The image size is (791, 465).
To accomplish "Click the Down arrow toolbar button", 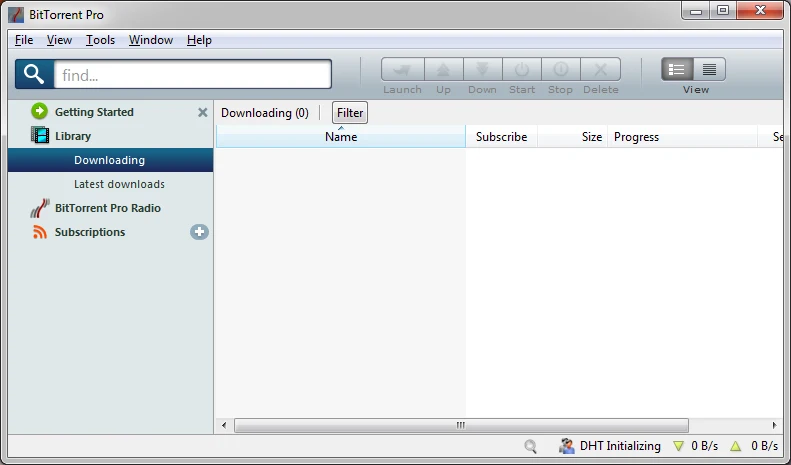I will pos(482,70).
